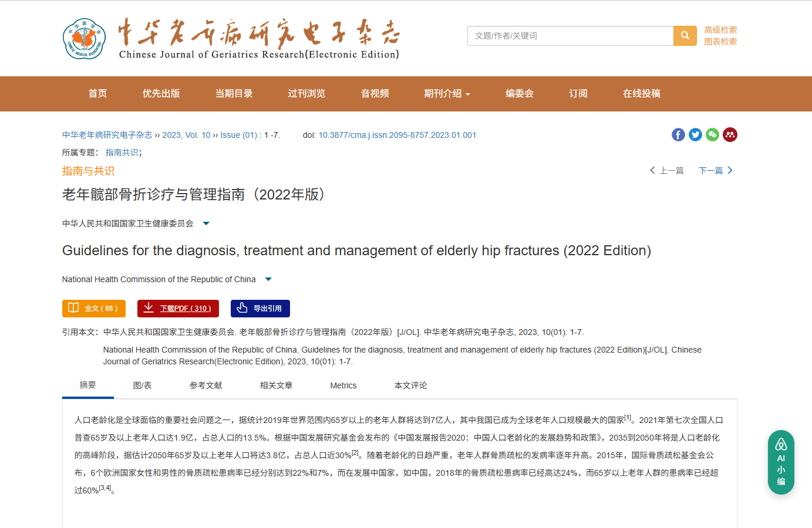The image size is (812, 528).
Task: Click the orange search magnifier button
Action: coord(685,36)
